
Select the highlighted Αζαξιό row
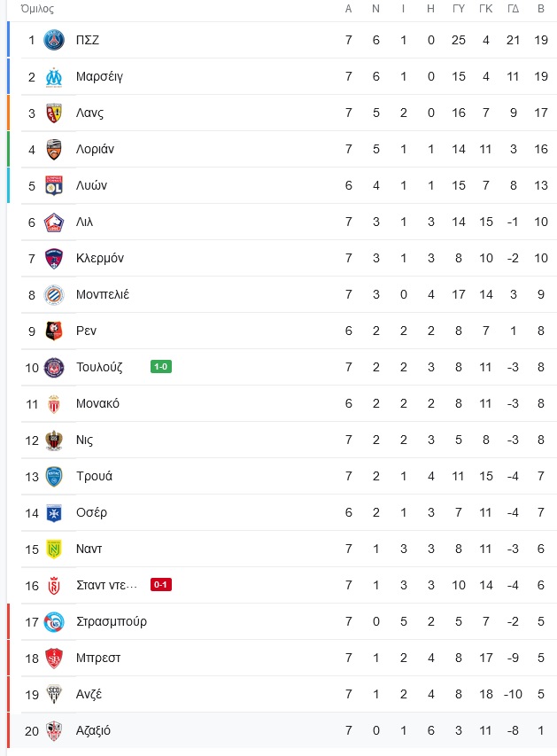pyautogui.click(x=282, y=731)
